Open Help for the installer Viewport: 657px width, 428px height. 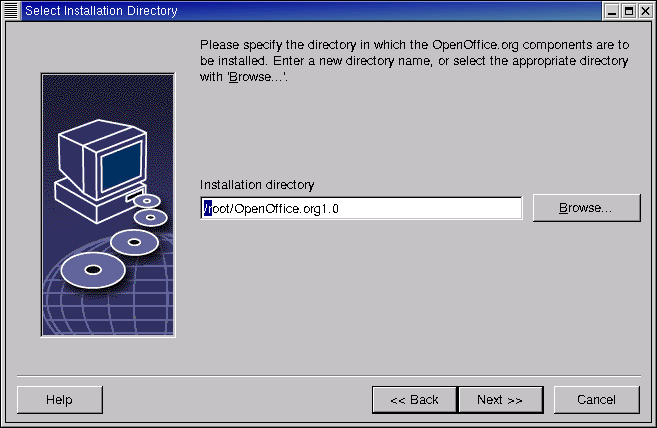59,400
